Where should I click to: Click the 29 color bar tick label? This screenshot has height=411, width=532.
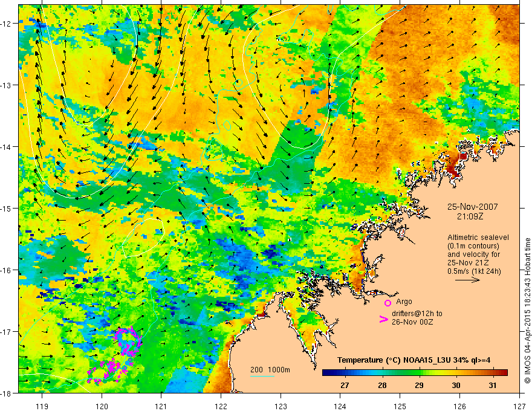pos(419,385)
